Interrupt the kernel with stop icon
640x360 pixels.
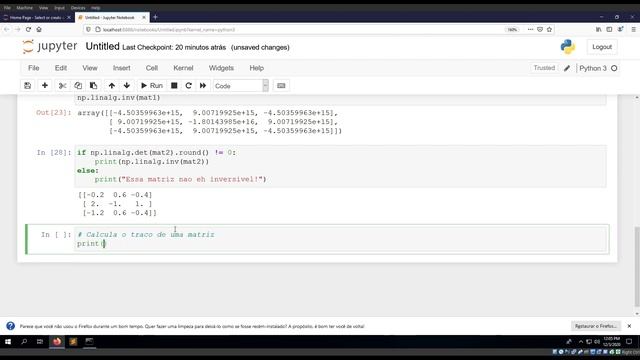click(x=174, y=86)
